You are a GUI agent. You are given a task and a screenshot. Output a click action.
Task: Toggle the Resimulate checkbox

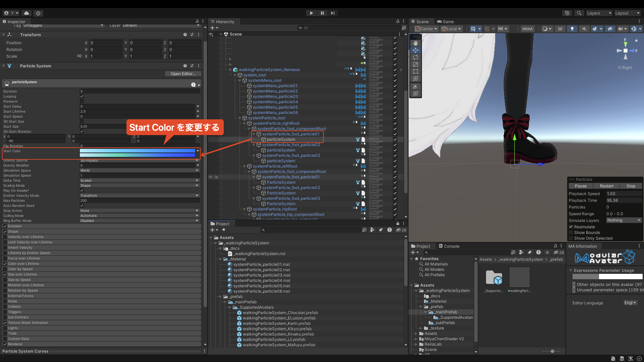coord(571,227)
